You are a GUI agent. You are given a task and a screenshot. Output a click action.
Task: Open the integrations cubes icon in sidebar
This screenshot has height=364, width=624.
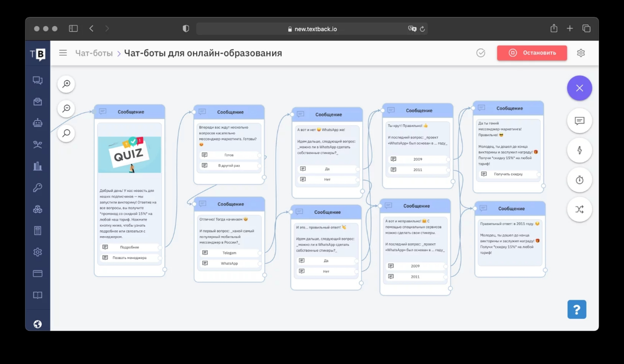(x=38, y=209)
